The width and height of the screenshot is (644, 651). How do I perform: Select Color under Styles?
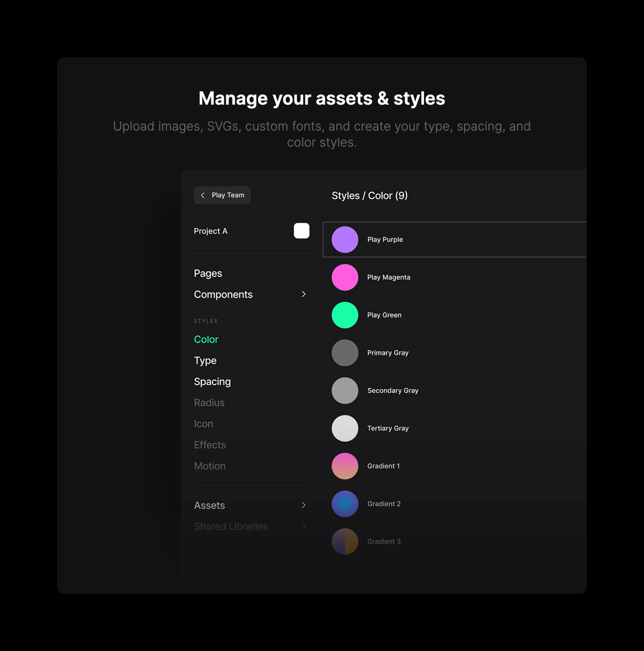(x=206, y=339)
